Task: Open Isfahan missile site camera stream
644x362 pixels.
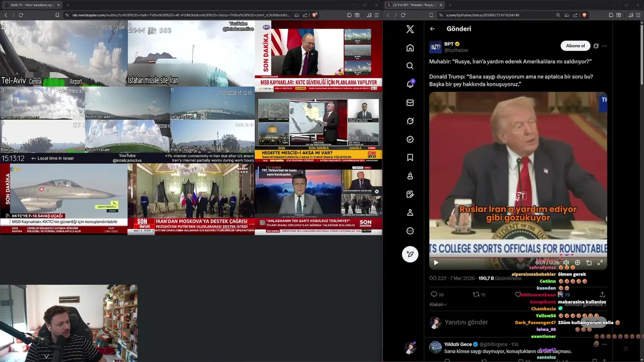Action: (191, 53)
